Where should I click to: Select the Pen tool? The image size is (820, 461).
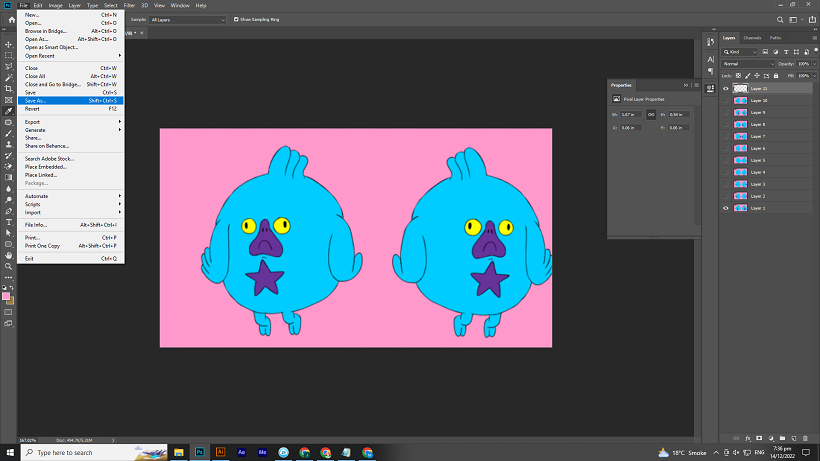click(8, 211)
